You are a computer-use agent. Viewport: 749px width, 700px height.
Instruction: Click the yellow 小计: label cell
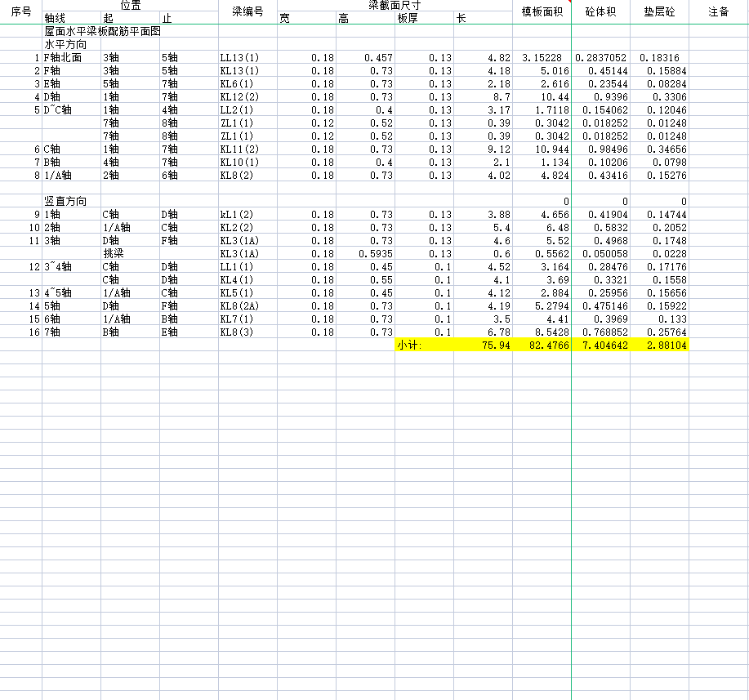pyautogui.click(x=424, y=345)
